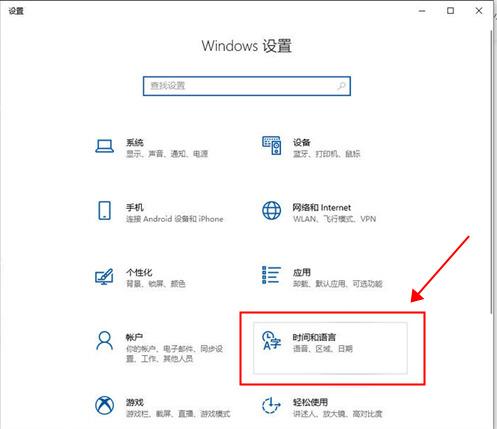Open the Devices keyboard-and-speaker icon

(272, 146)
